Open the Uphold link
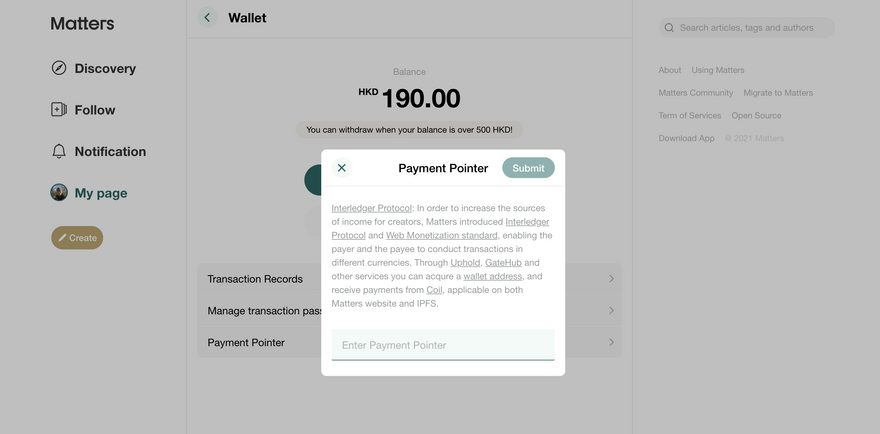This screenshot has width=880, height=434. [465, 262]
